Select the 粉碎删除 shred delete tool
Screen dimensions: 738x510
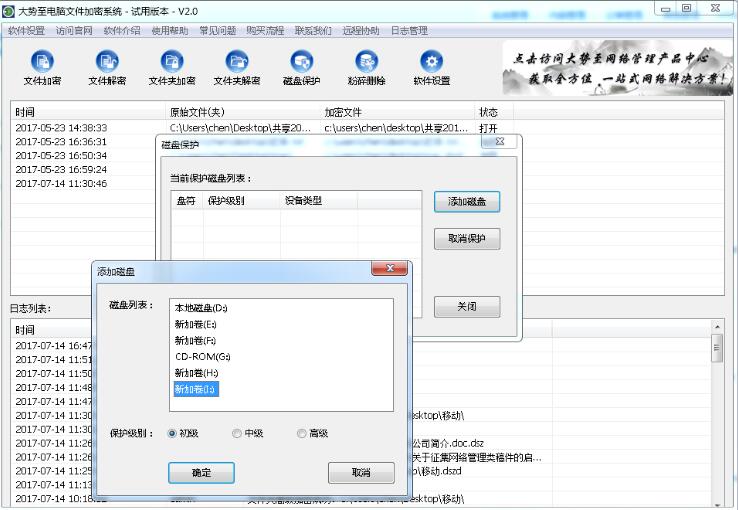[x=367, y=68]
